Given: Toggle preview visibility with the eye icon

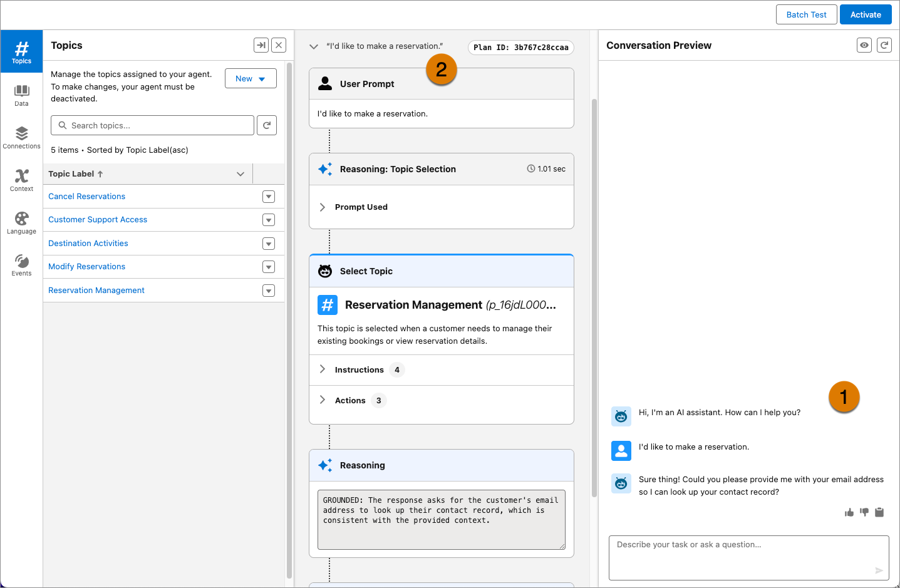Looking at the screenshot, I should click(x=864, y=45).
